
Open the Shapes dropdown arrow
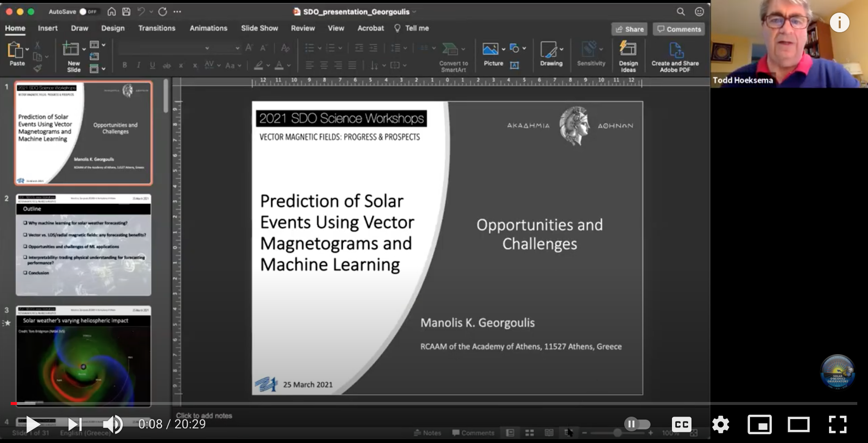click(524, 48)
